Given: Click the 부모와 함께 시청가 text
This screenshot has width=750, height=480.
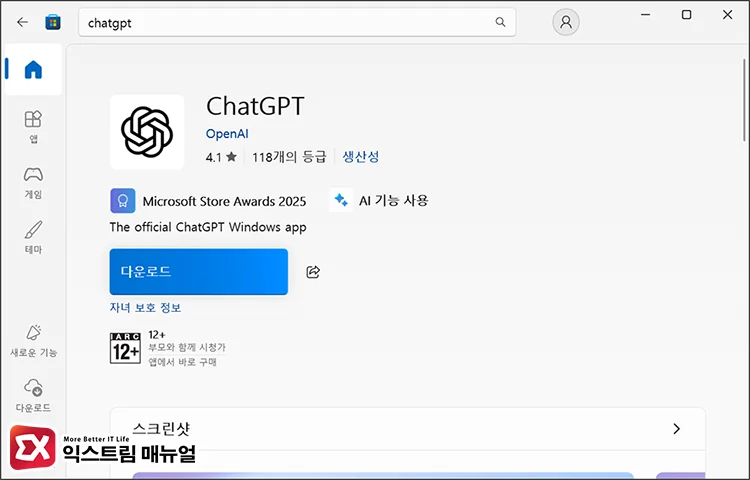Looking at the screenshot, I should [187, 348].
